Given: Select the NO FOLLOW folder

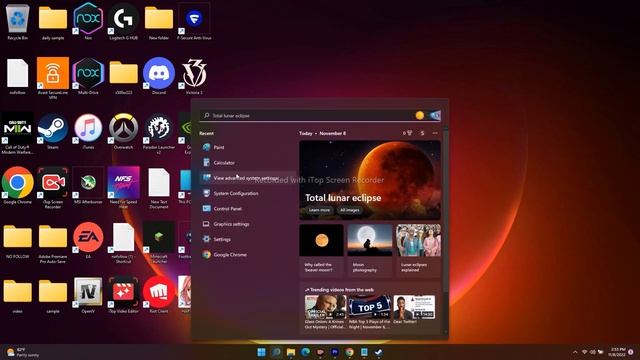Looking at the screenshot, I should pyautogui.click(x=18, y=240).
